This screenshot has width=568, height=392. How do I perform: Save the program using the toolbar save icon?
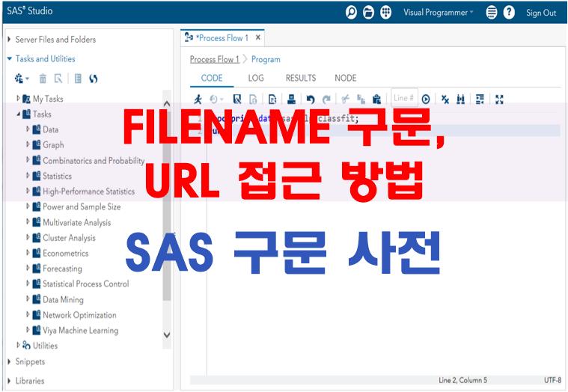coord(237,99)
